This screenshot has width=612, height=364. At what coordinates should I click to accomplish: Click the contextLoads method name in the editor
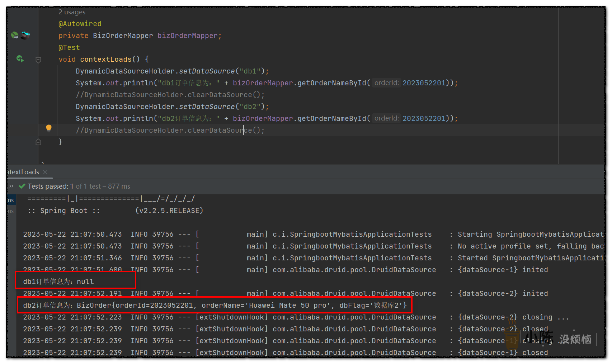pyautogui.click(x=106, y=59)
